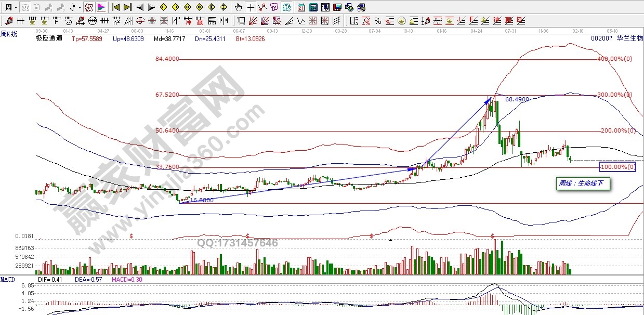The width and height of the screenshot is (644, 315).
Task: Open the 周 period dropdown arrow
Action: (15, 7)
